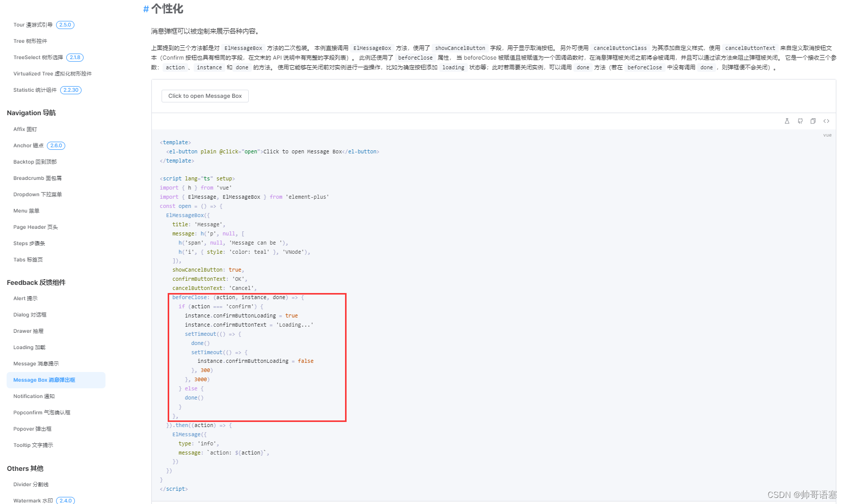Open TreeSelect 树形选择 in sidebar
The width and height of the screenshot is (845, 504).
[38, 58]
